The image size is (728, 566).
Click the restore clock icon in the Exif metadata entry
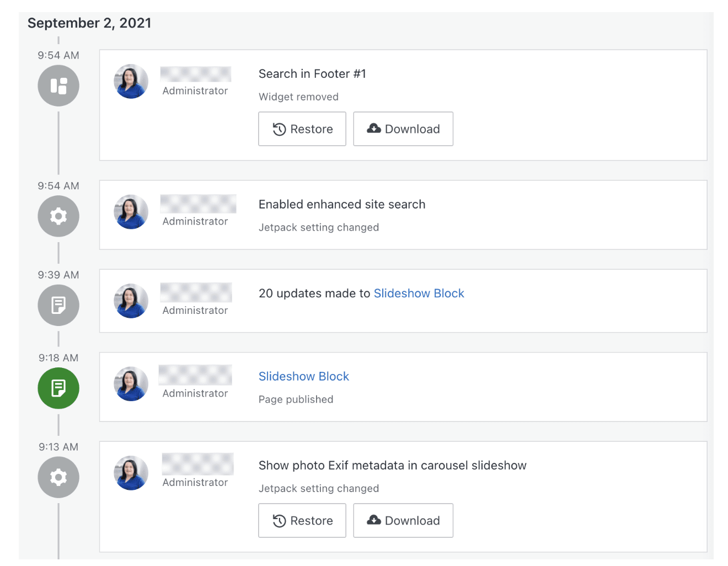point(279,520)
